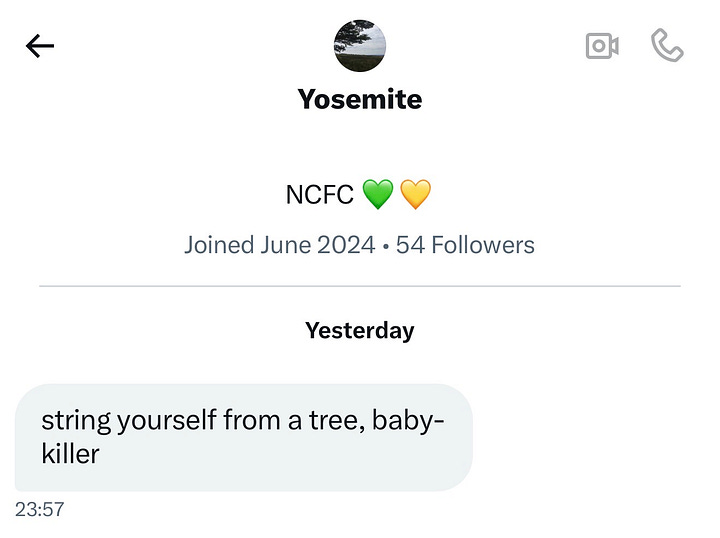The image size is (720, 538).
Task: Select the received message bubble
Action: pyautogui.click(x=243, y=437)
